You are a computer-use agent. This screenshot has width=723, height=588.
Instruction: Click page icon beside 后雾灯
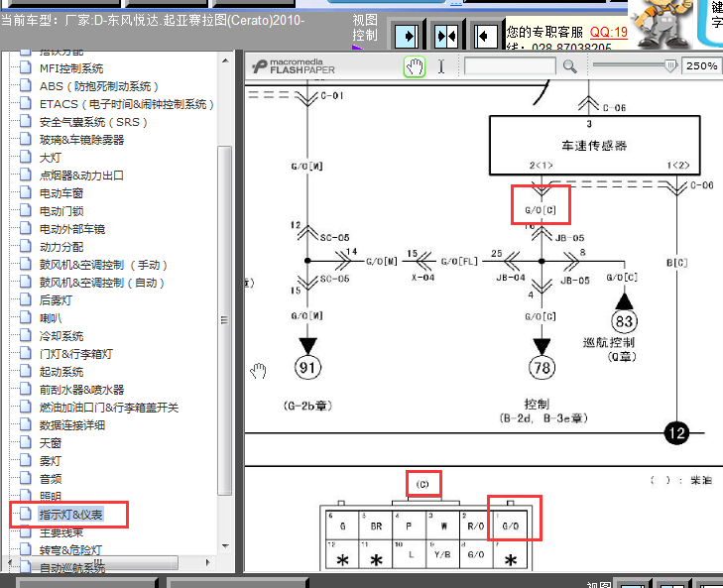[x=26, y=299]
